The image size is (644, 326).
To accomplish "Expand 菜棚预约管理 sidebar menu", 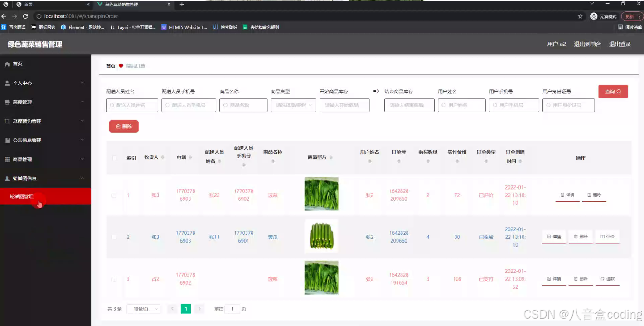I will 45,121.
